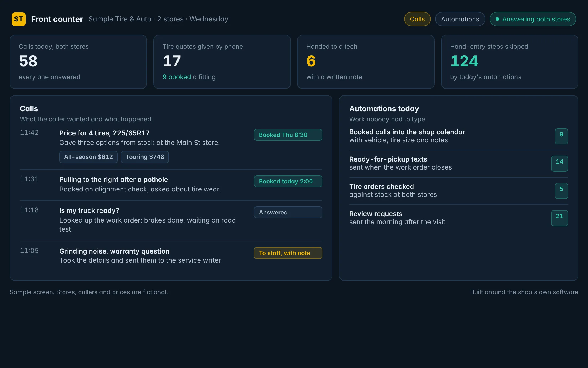Open call Price for 4 tires, 225/65R17
This screenshot has height=368, width=588.
click(171, 146)
